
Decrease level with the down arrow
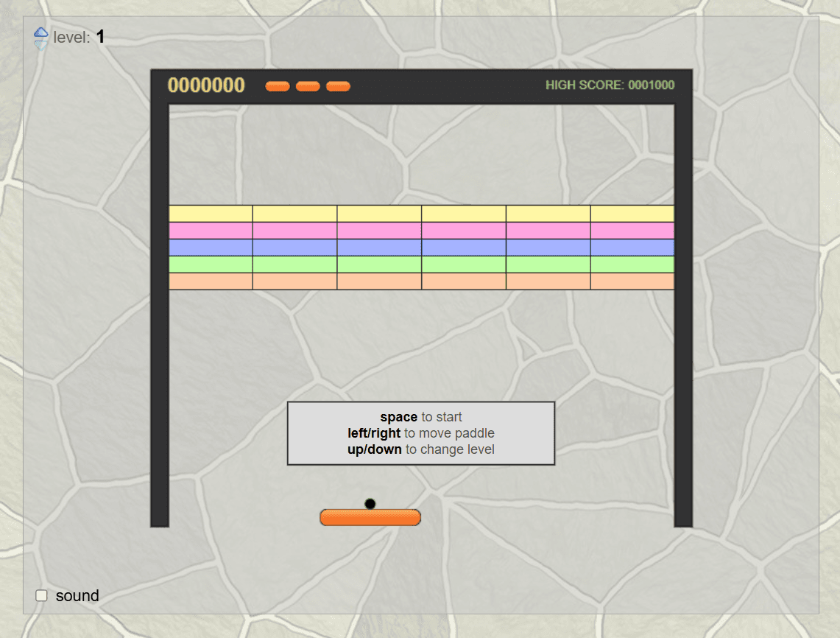tap(40, 45)
